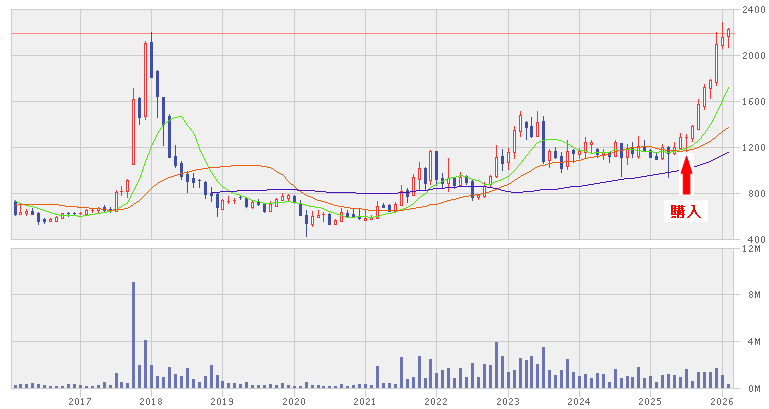Click the 2026 year label on the time axis

720,401
